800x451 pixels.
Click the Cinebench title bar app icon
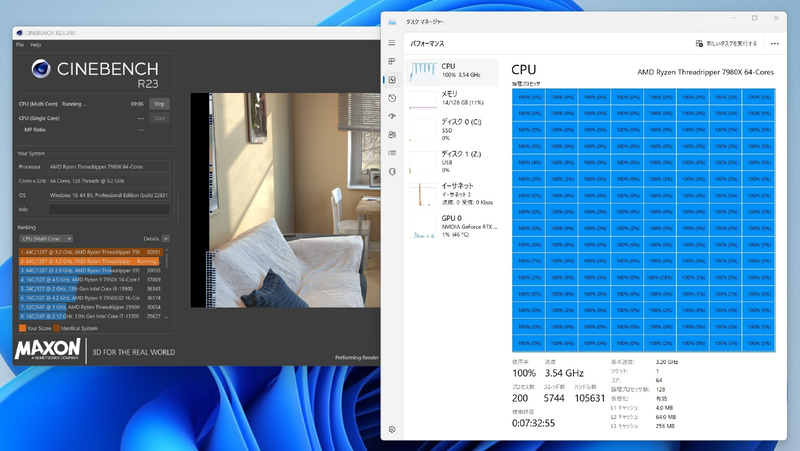click(x=19, y=33)
